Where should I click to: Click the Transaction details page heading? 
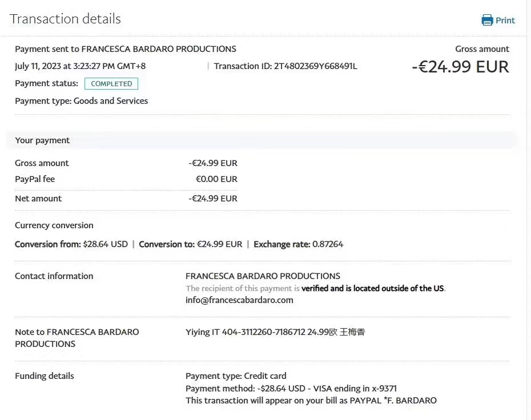click(x=65, y=19)
